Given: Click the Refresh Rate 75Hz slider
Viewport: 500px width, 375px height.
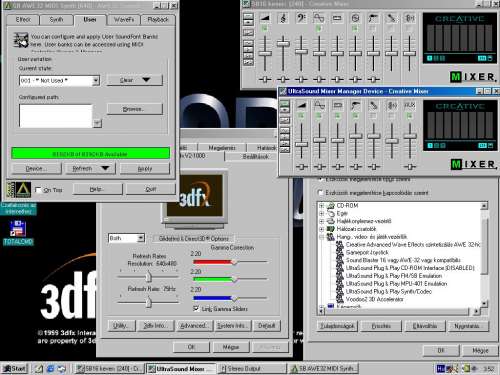Looking at the screenshot, I should pos(148,302).
